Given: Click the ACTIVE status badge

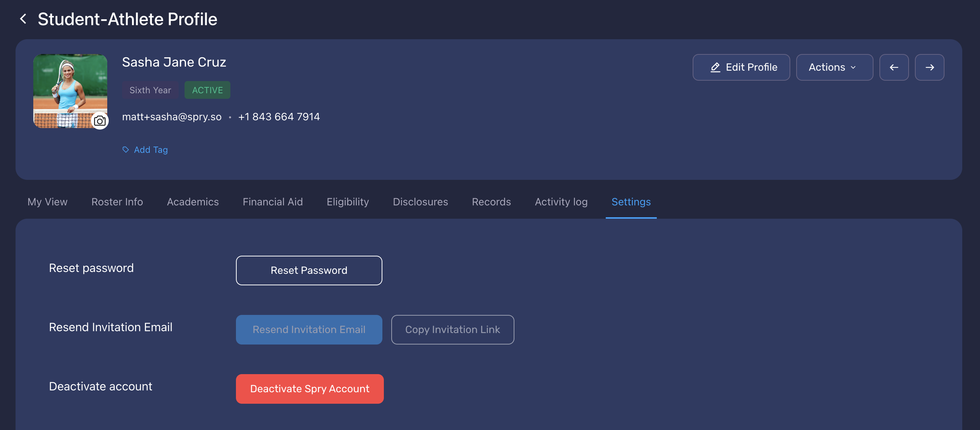Looking at the screenshot, I should (207, 90).
